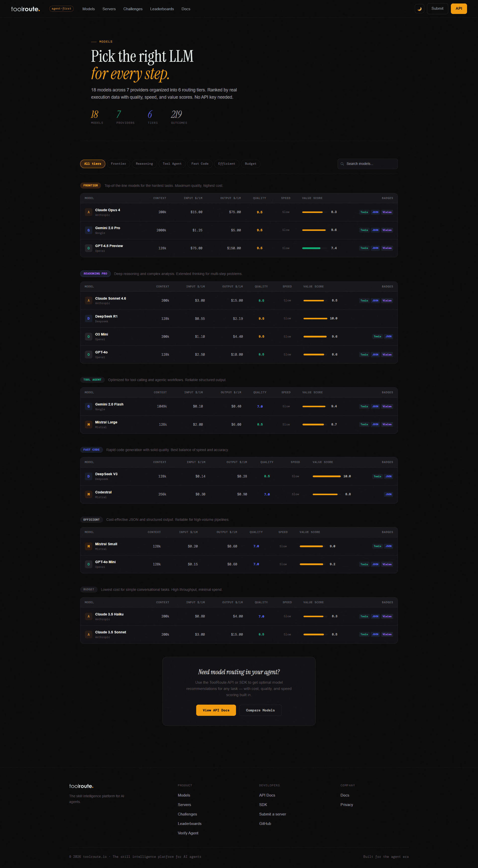Open the Verify Agent footer link
The height and width of the screenshot is (868, 478).
tap(188, 833)
